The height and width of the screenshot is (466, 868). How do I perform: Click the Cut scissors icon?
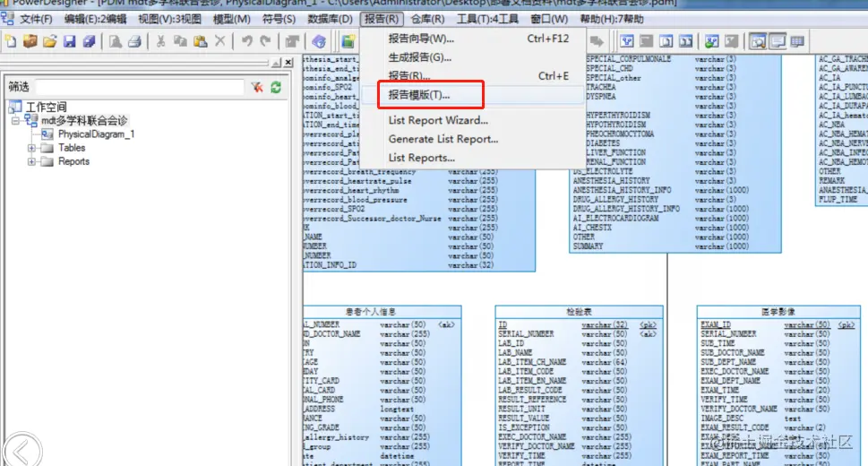160,41
